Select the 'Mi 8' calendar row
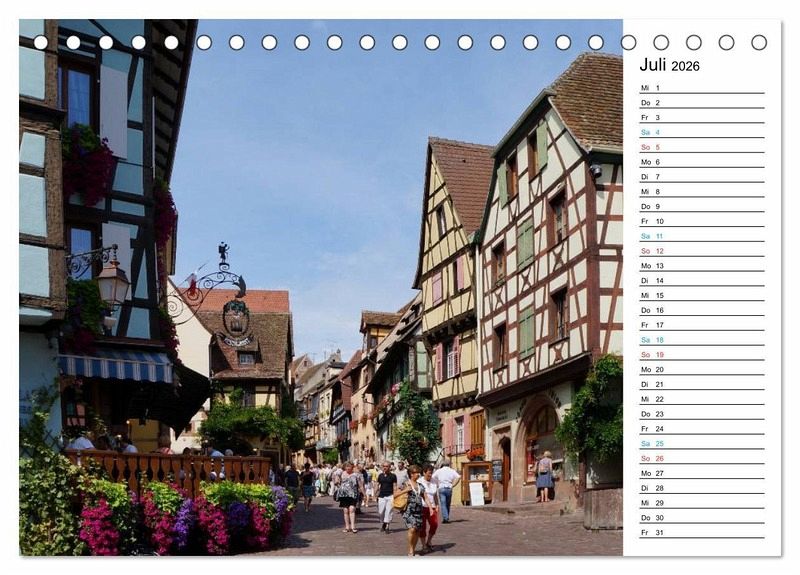The width and height of the screenshot is (800, 575). click(x=702, y=191)
